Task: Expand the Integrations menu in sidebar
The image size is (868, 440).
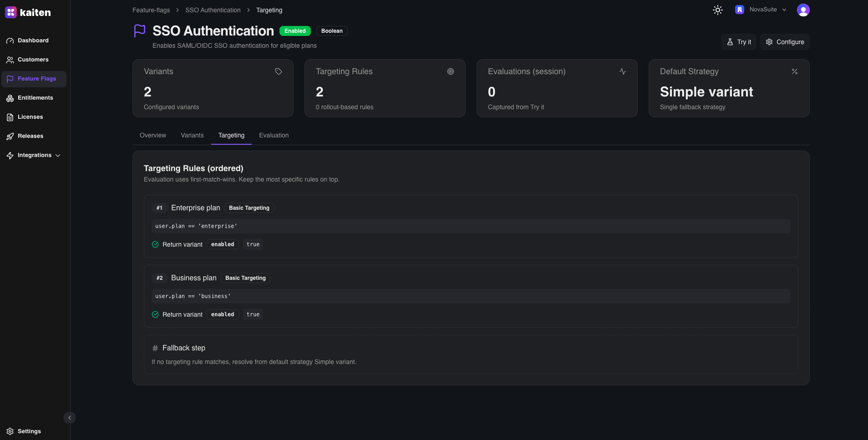Action: [x=34, y=155]
